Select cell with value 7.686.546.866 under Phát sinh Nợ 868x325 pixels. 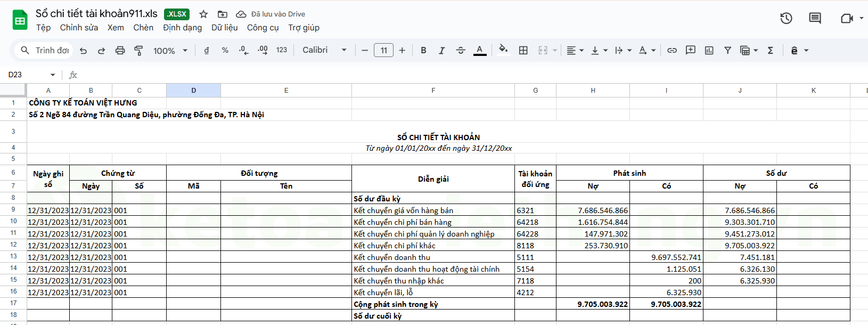click(593, 210)
